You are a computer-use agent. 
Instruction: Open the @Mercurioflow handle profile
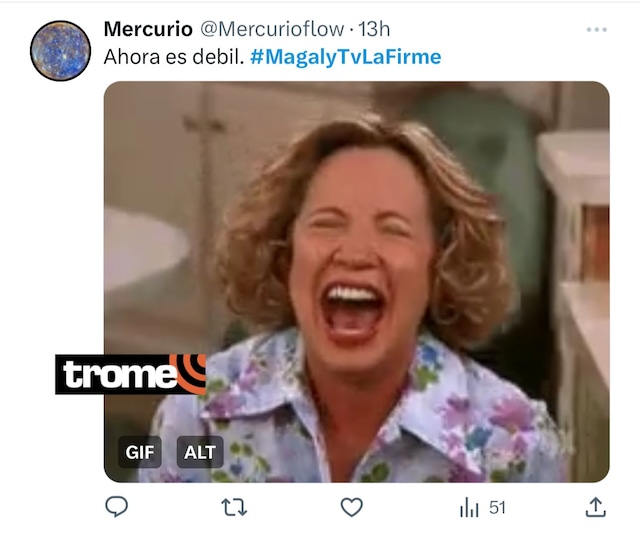271,29
